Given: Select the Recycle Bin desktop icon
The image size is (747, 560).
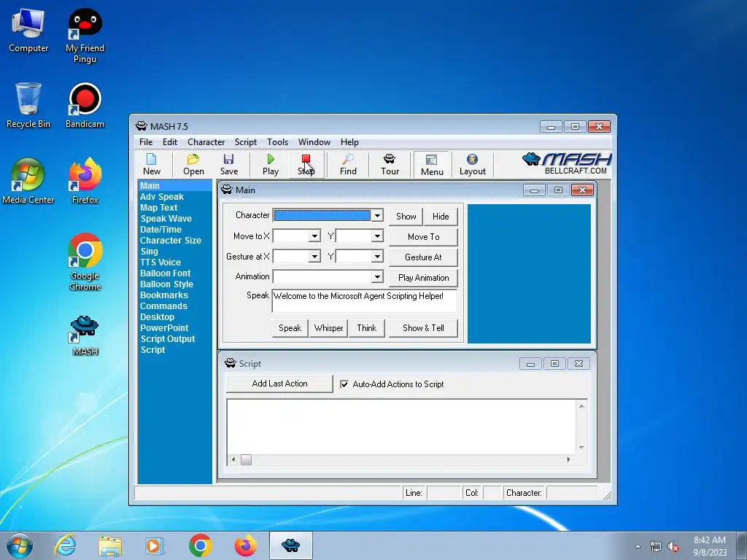Looking at the screenshot, I should coord(28,106).
